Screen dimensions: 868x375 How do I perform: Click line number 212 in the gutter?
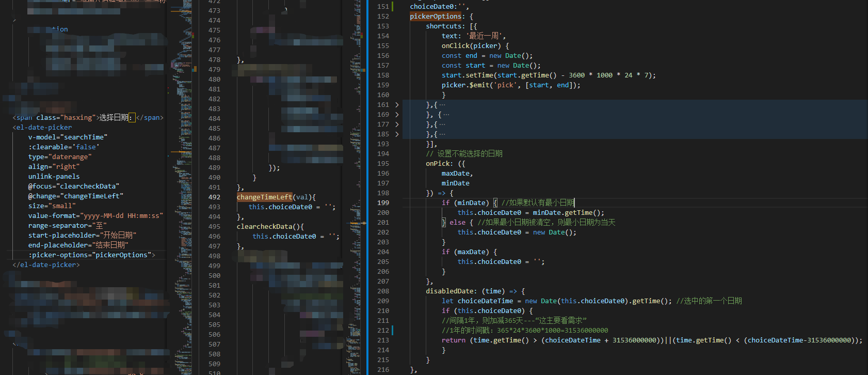[x=383, y=331]
